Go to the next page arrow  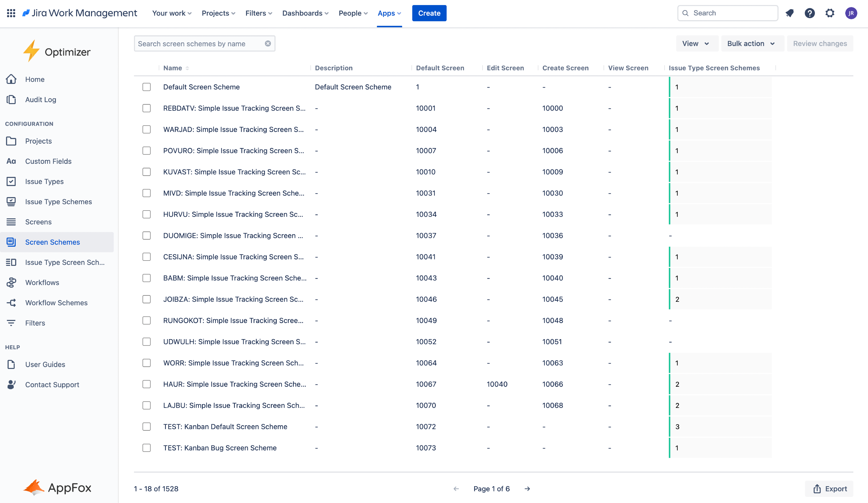point(527,489)
